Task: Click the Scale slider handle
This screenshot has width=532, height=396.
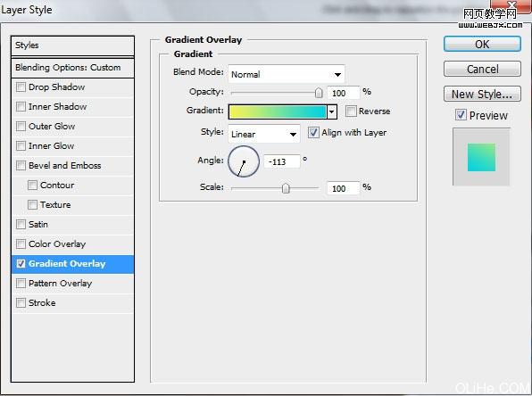Action: pos(286,188)
